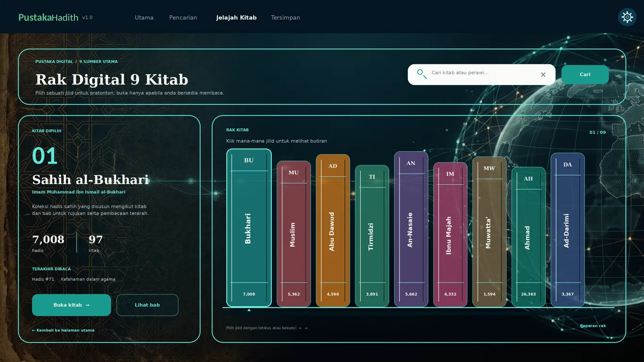This screenshot has height=362, width=644.
Task: Select the Muslim book spine
Action: pyautogui.click(x=294, y=234)
